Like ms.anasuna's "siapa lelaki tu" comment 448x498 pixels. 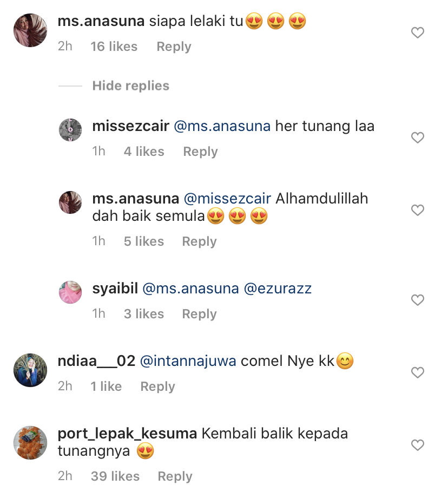(418, 32)
